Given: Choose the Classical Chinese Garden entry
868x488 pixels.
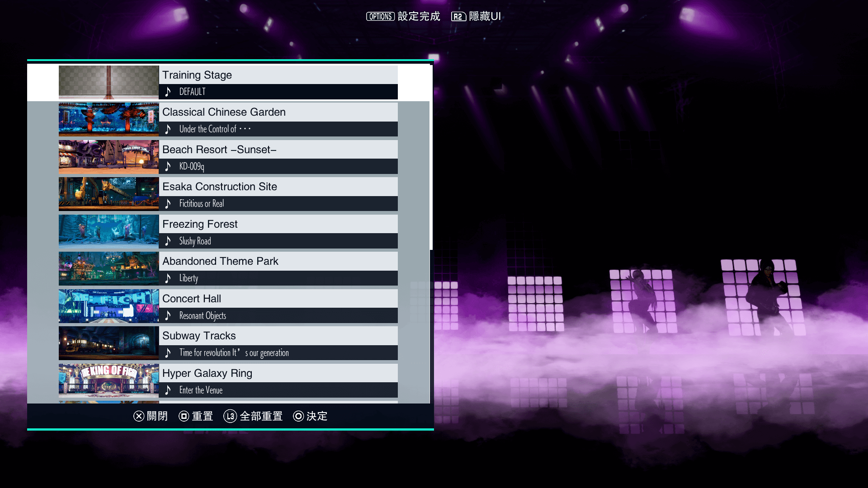Looking at the screenshot, I should (228, 120).
